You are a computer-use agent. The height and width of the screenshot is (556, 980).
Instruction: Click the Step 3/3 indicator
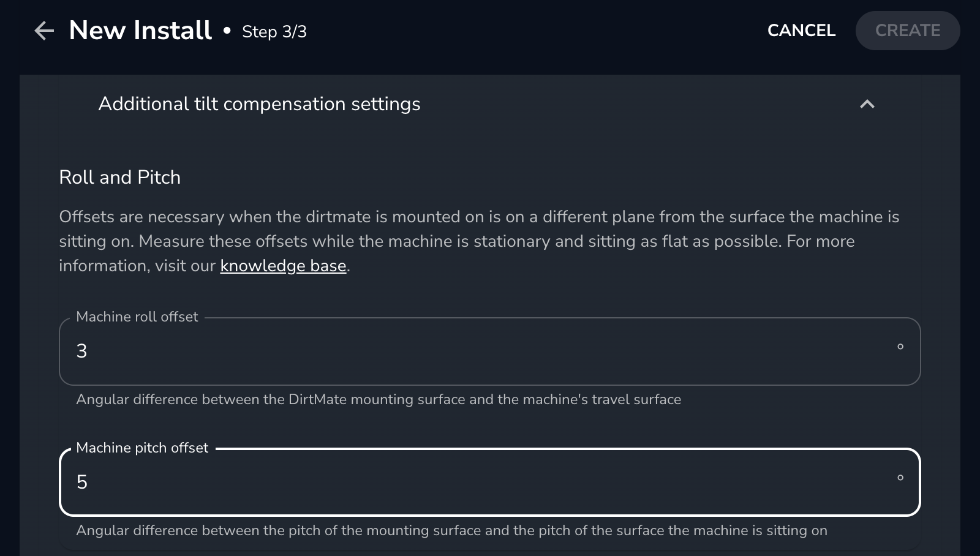pos(274,32)
